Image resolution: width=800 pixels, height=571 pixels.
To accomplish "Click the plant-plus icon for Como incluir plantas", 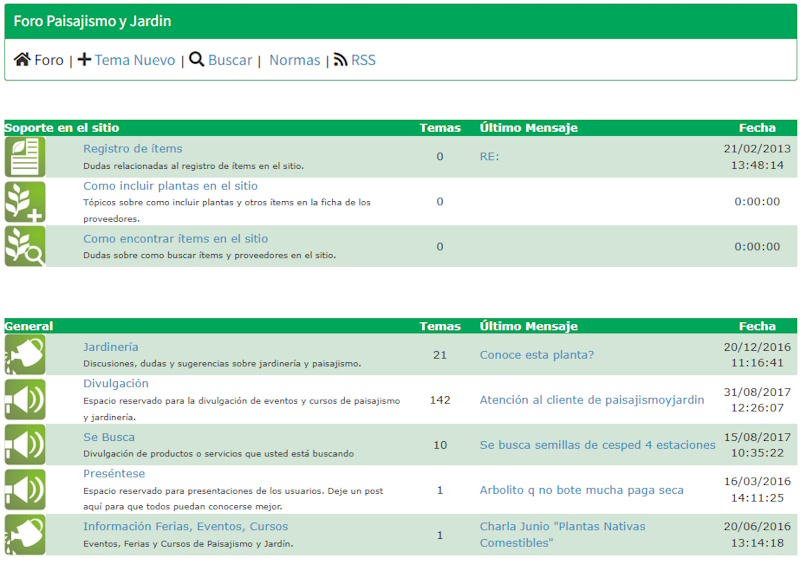I will (25, 202).
